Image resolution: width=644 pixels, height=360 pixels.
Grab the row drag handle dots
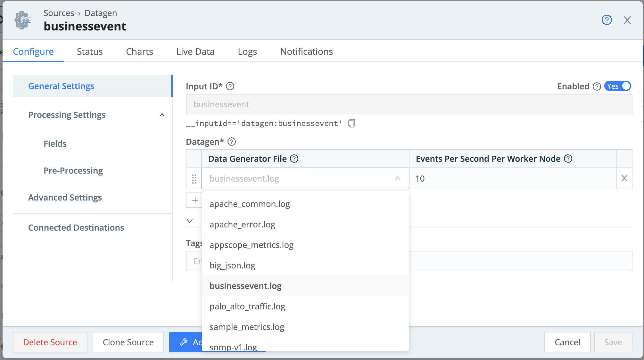tap(194, 179)
